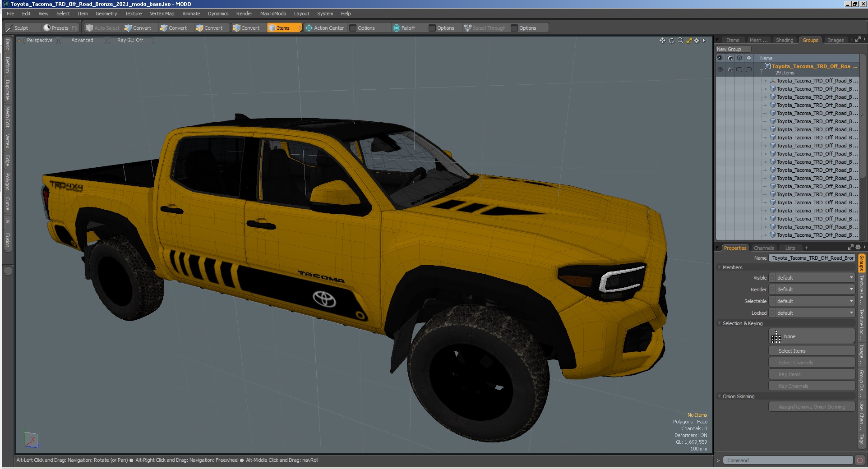Click the Items selection mode button

coord(284,28)
